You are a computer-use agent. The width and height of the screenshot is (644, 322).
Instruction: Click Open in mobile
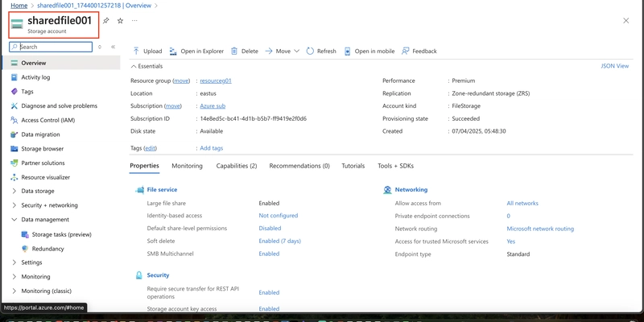pos(369,52)
